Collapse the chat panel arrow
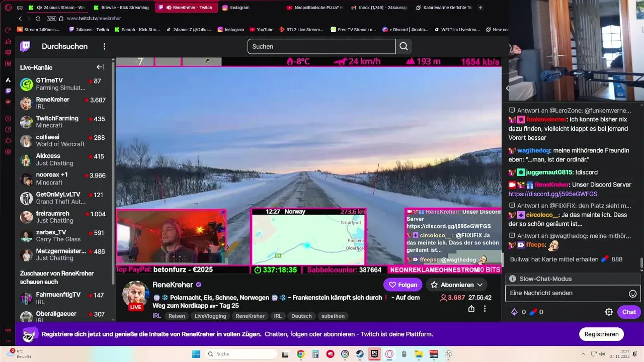This screenshot has width=644, height=362. click(x=507, y=88)
